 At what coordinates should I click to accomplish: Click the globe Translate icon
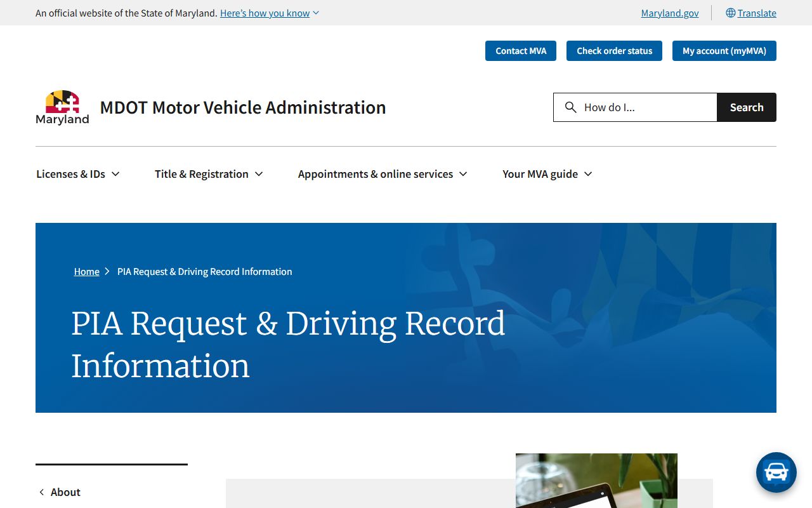(x=730, y=13)
